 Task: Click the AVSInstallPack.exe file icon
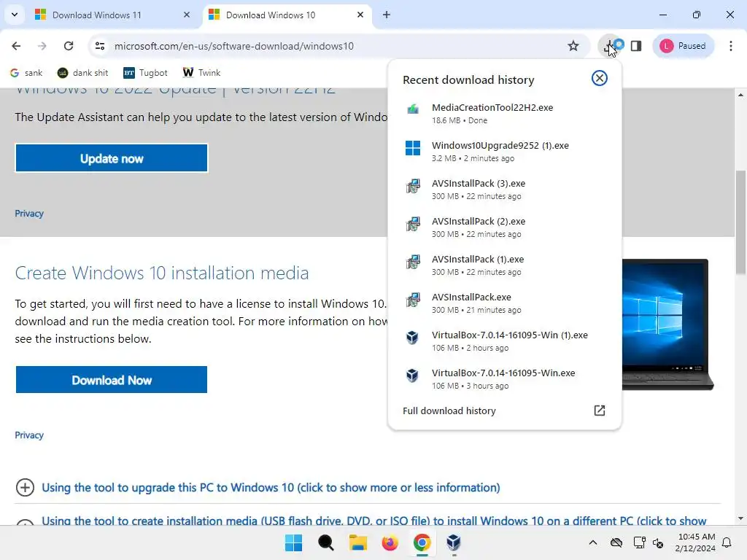point(413,300)
